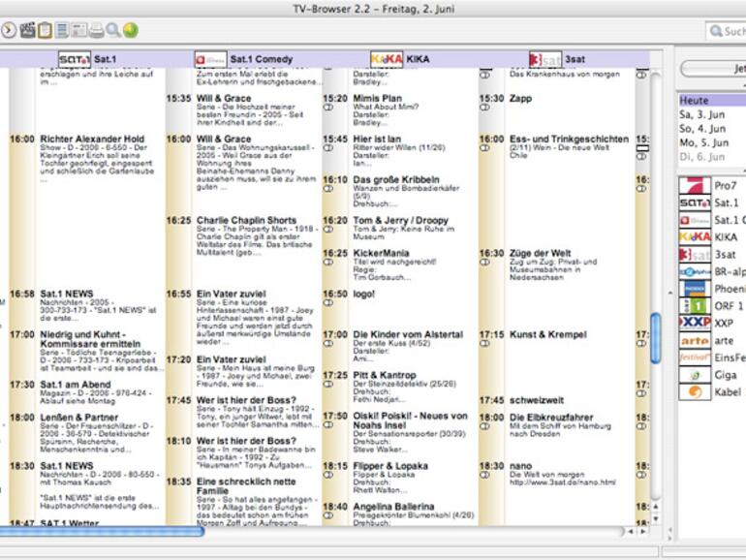Screen dimensions: 746x560
Task: Open the Charlie Chaplin Shorts program entry
Action: click(246, 220)
